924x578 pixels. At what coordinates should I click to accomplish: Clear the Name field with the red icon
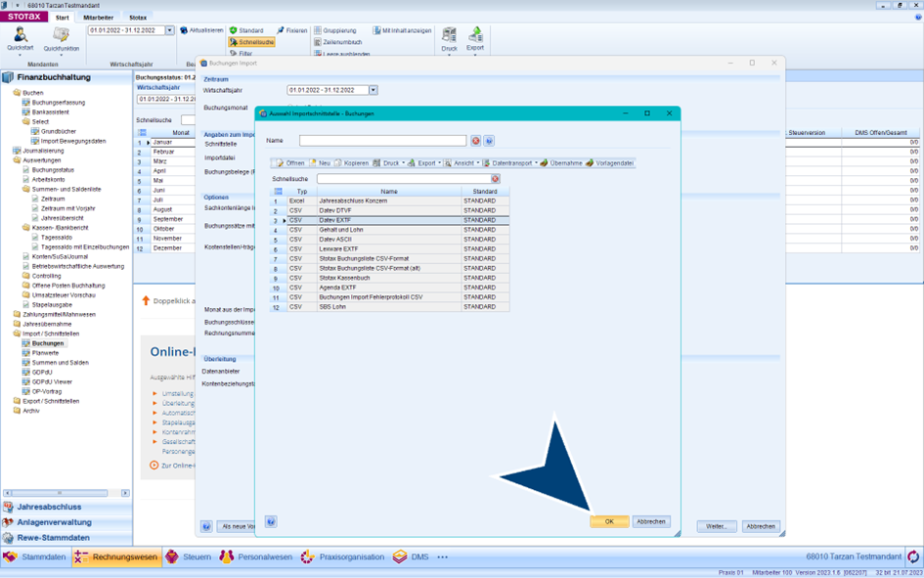coord(476,141)
